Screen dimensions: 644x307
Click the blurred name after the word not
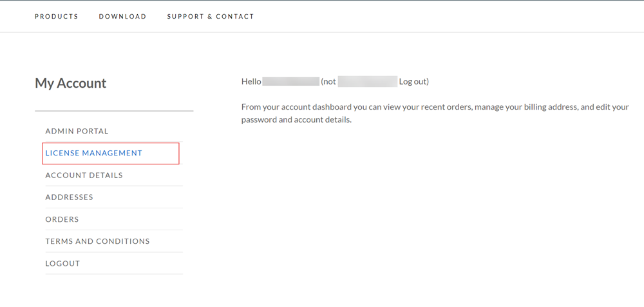(x=368, y=81)
